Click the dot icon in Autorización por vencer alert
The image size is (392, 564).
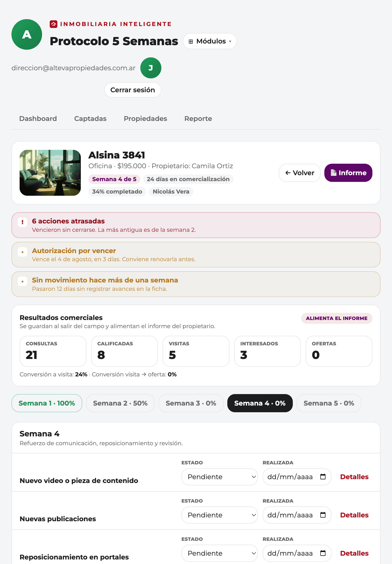(x=23, y=252)
